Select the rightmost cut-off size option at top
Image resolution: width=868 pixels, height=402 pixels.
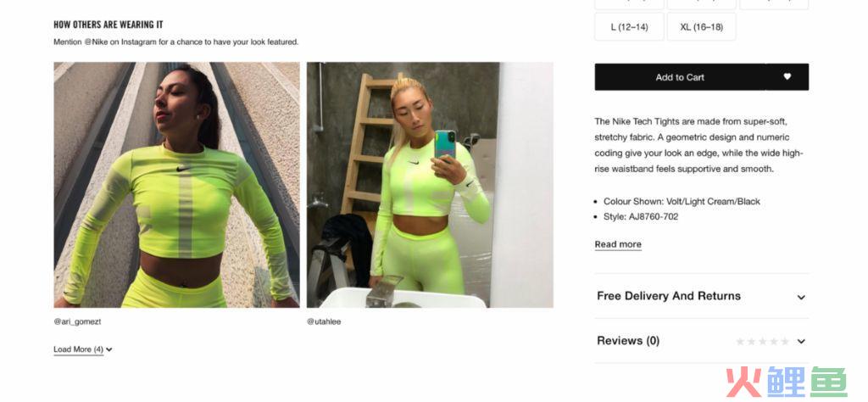pos(773,4)
